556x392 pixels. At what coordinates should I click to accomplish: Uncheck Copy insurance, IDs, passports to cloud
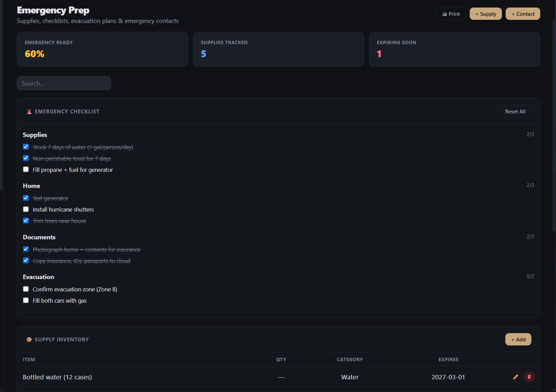[26, 261]
